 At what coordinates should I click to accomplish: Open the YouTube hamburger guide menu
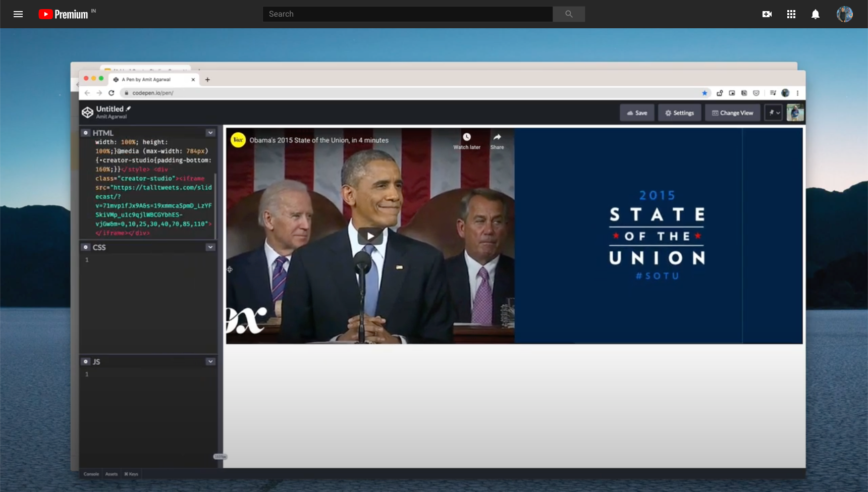click(18, 14)
